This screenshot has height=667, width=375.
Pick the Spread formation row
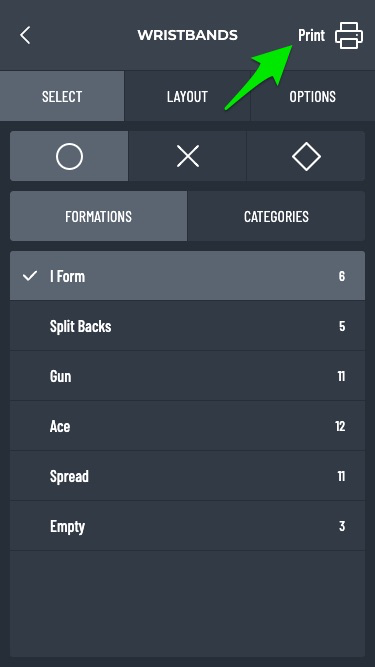(x=188, y=476)
